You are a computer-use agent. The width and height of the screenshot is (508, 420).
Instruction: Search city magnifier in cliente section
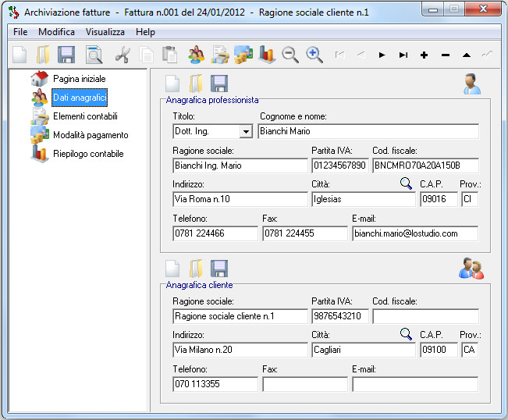click(x=406, y=334)
